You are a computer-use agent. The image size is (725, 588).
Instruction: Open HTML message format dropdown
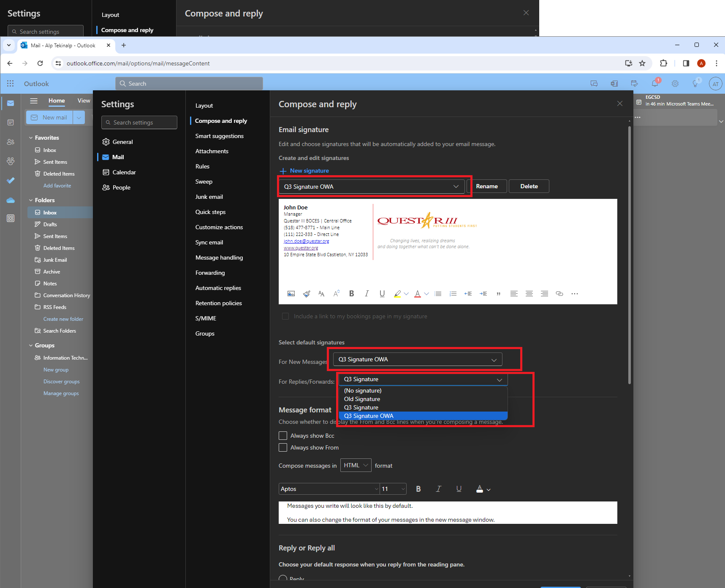coord(356,465)
